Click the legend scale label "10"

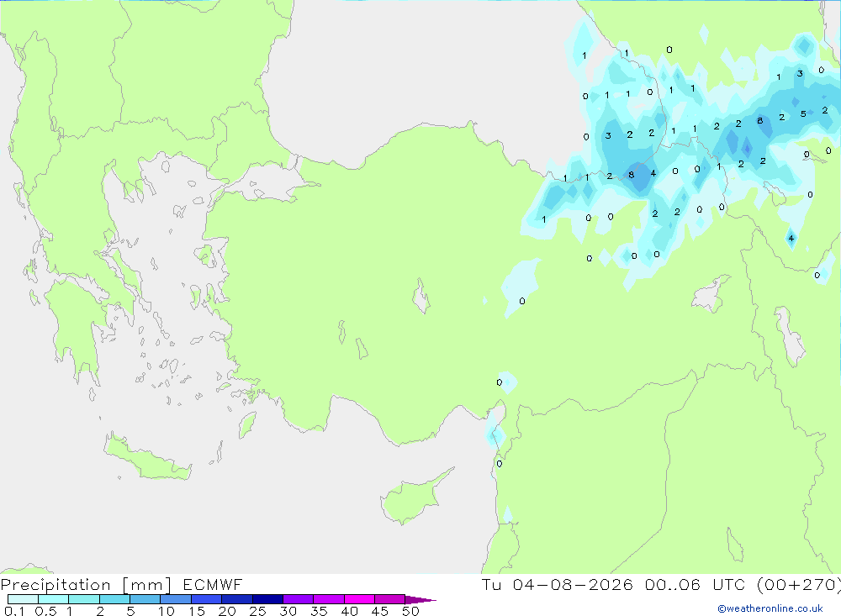[167, 611]
